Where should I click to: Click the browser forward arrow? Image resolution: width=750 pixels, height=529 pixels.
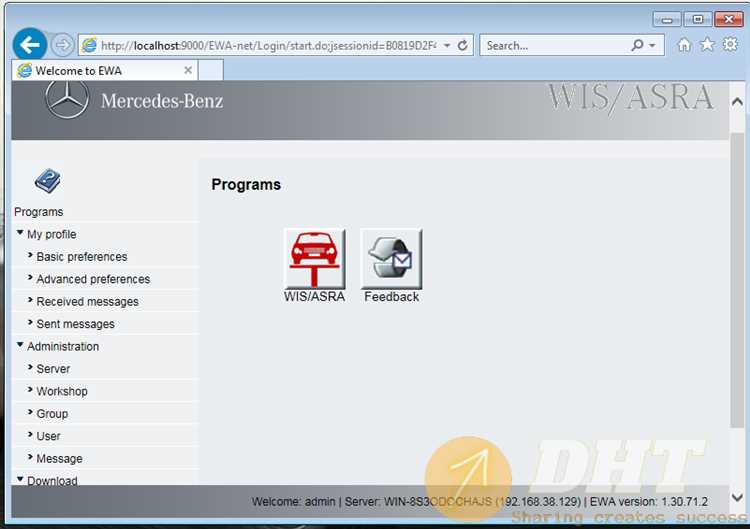click(x=62, y=45)
